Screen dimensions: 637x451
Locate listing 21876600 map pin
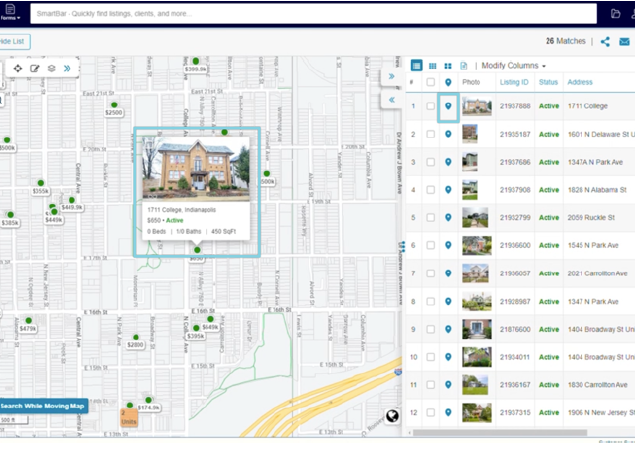448,329
